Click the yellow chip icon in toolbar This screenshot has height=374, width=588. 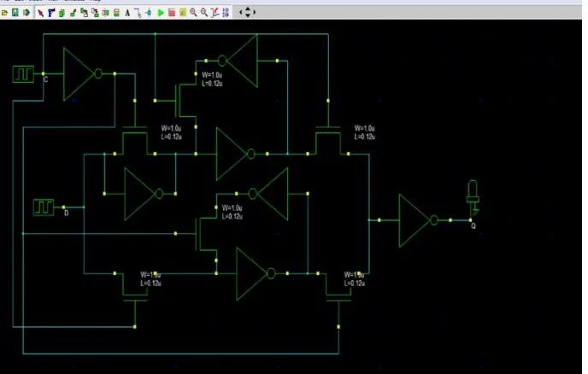tap(182, 14)
